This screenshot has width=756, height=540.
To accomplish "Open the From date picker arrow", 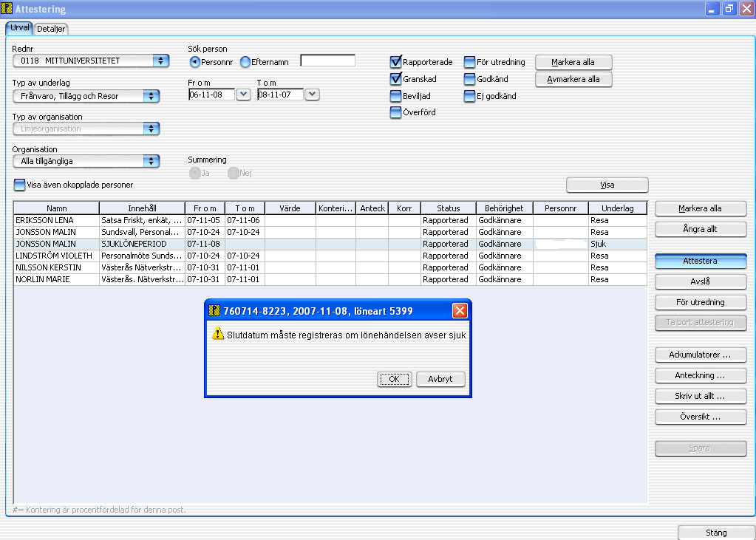I will coord(243,95).
